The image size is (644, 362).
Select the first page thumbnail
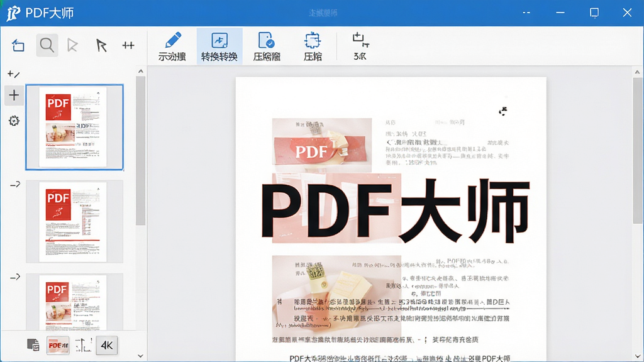point(74,127)
